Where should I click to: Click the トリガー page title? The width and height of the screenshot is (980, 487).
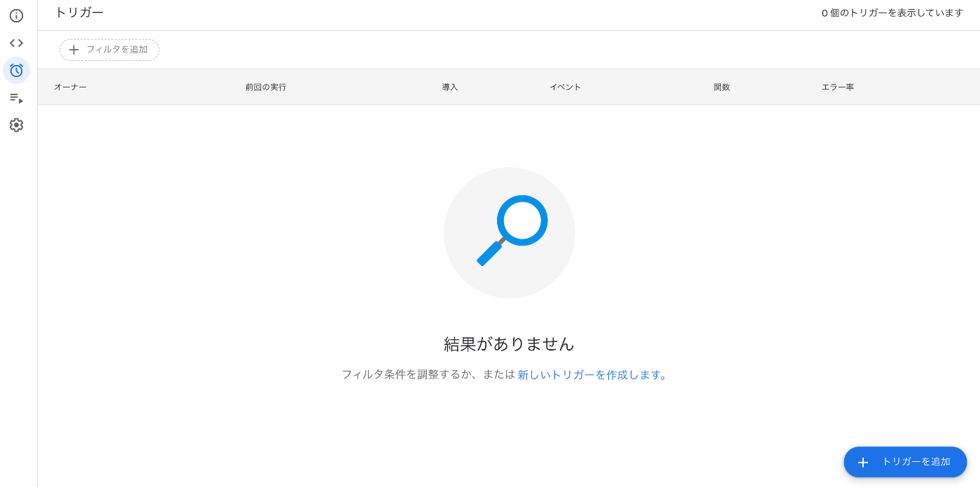[x=79, y=12]
